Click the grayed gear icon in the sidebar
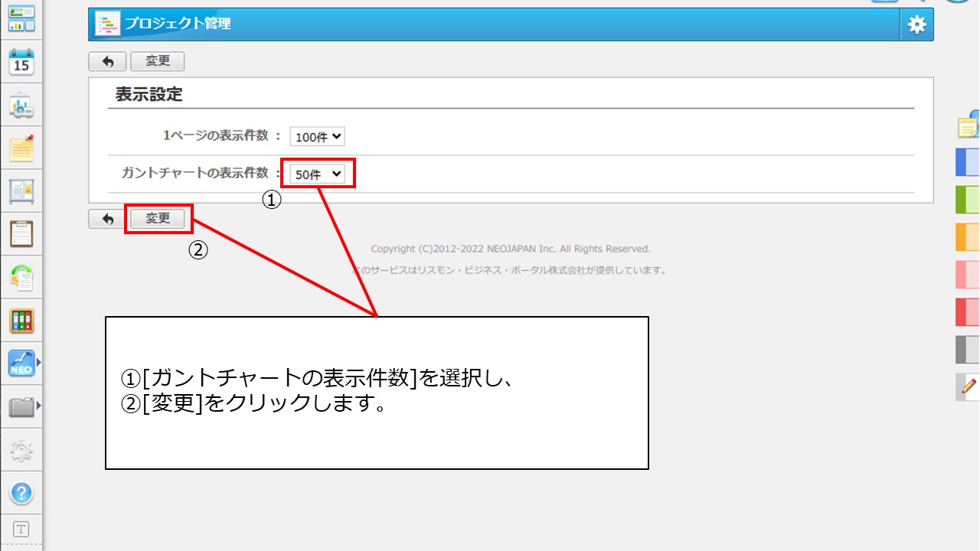Viewport: 980px width, 551px height. point(21,449)
